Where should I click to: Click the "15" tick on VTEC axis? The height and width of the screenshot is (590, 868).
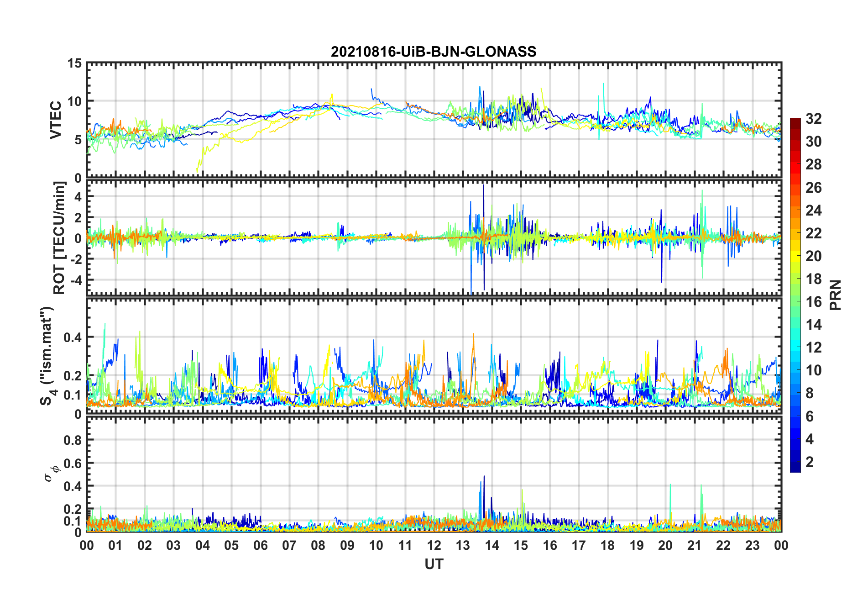click(74, 63)
